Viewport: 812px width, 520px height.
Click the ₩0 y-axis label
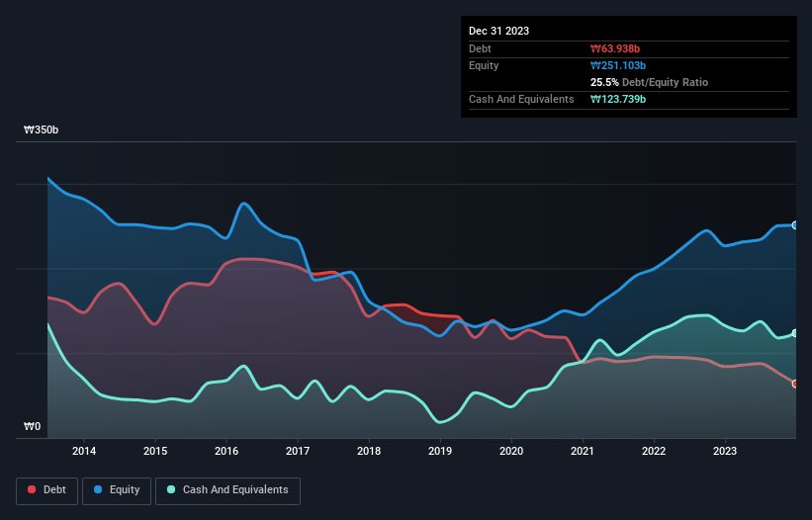[32, 426]
